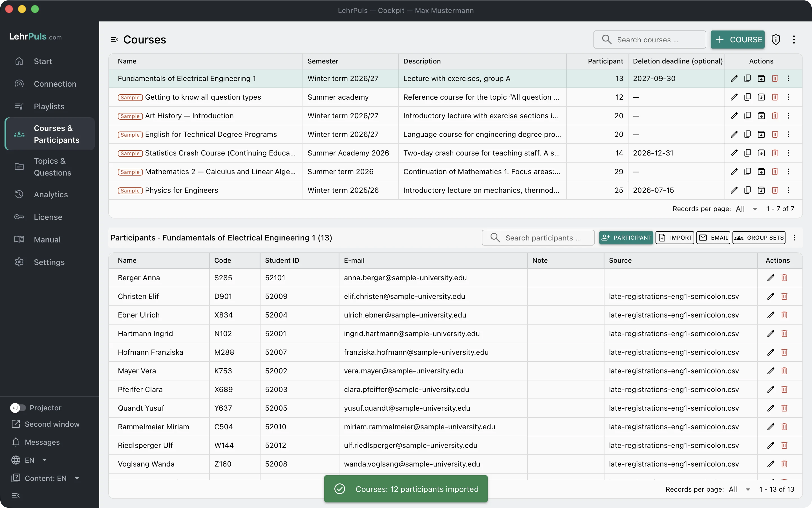Click the PARTICIPANT add button
812x508 pixels.
[x=626, y=238]
